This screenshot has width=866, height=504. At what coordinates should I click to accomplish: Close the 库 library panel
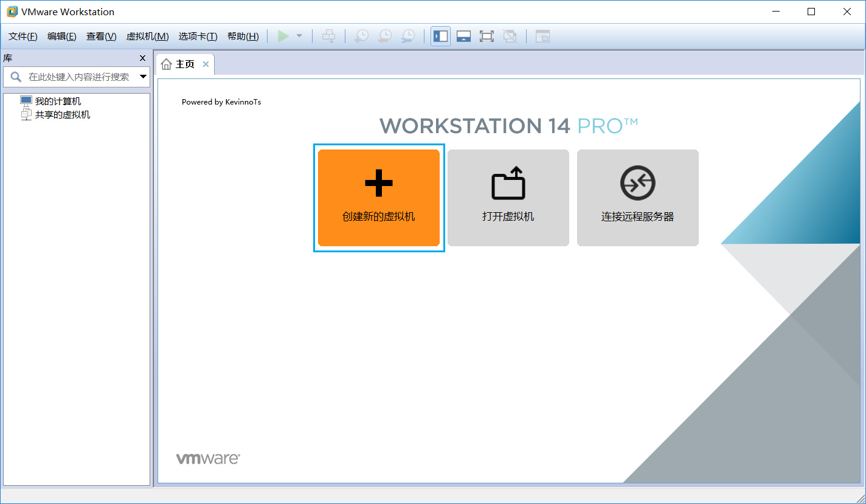143,58
